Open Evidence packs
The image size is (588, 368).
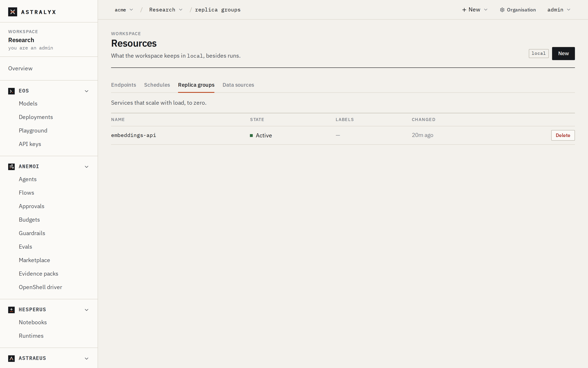click(x=39, y=274)
